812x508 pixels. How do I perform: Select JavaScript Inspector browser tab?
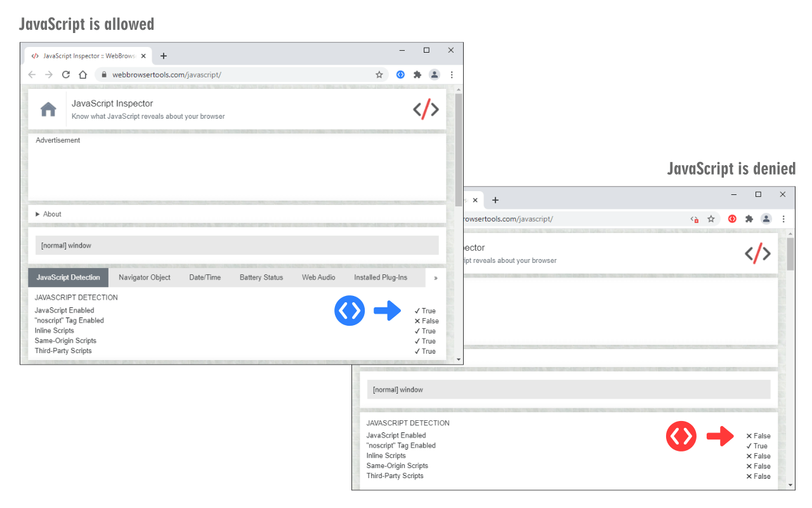[88, 56]
